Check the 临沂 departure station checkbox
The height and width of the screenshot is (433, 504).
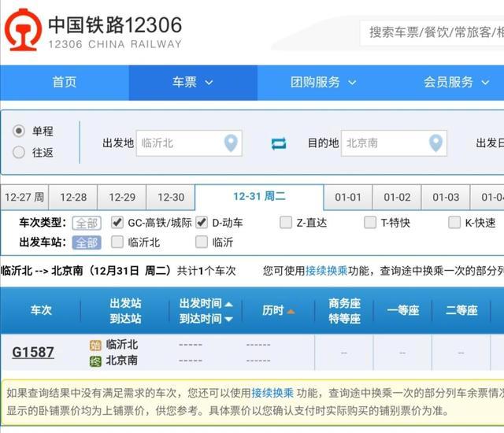point(202,242)
